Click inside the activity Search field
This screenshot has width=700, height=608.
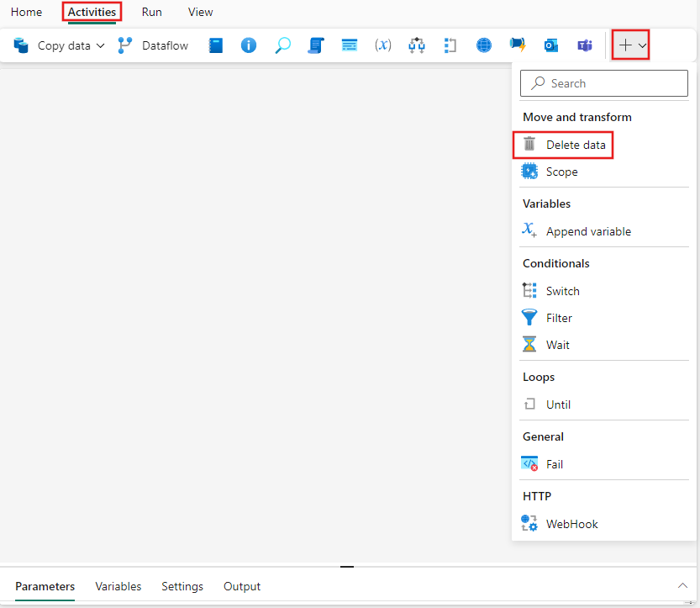tap(603, 83)
